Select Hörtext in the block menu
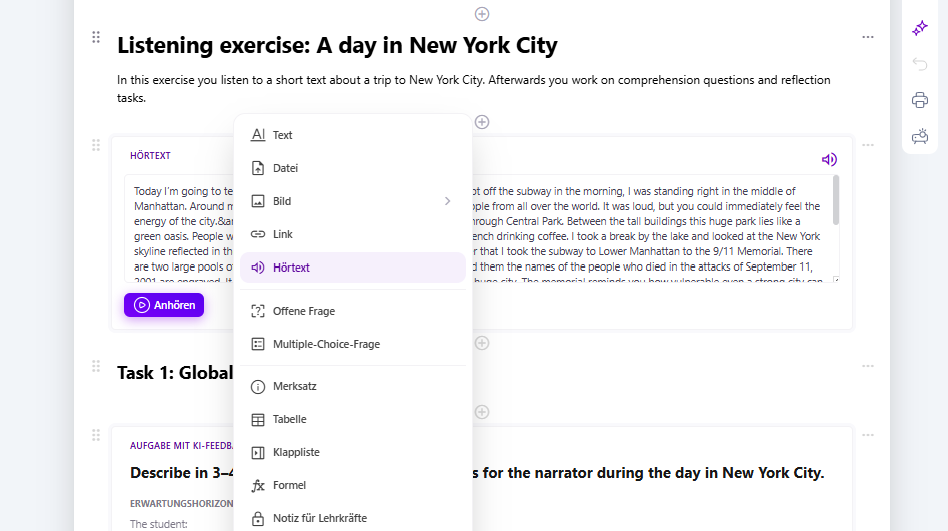 tap(291, 268)
